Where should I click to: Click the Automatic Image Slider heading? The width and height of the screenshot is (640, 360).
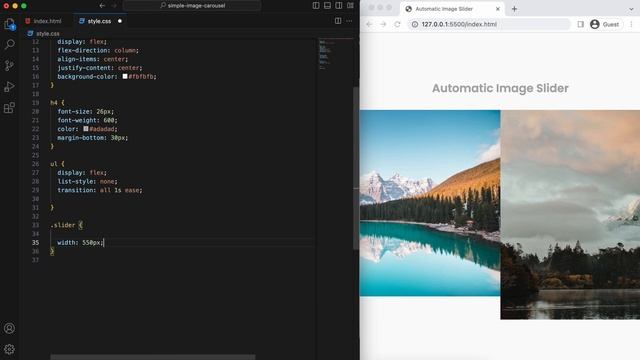click(500, 88)
